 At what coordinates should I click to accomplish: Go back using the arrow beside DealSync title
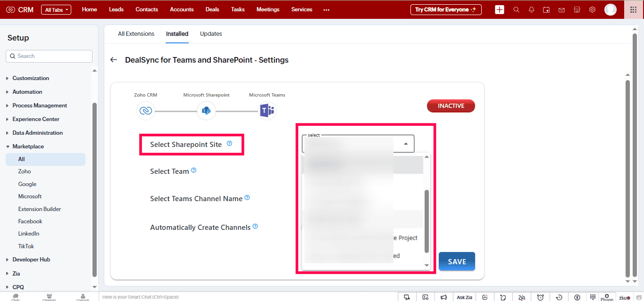113,60
